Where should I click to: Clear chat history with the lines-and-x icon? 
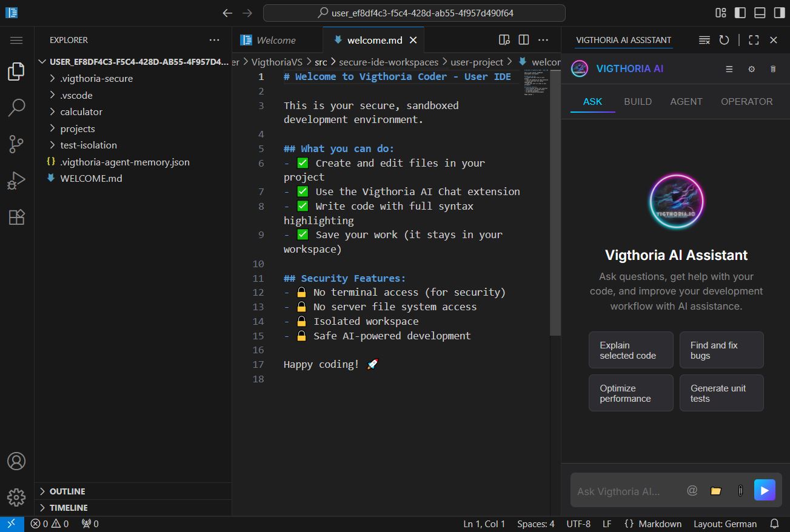click(704, 39)
